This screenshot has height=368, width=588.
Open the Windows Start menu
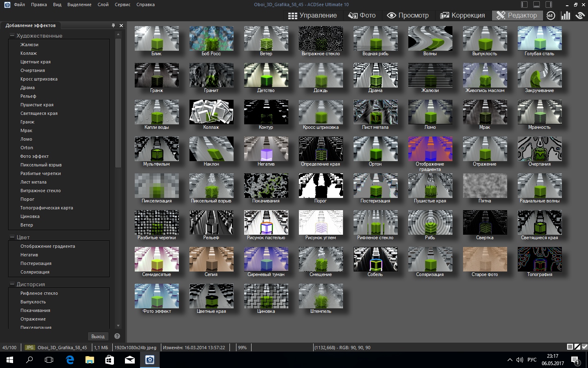pos(10,360)
